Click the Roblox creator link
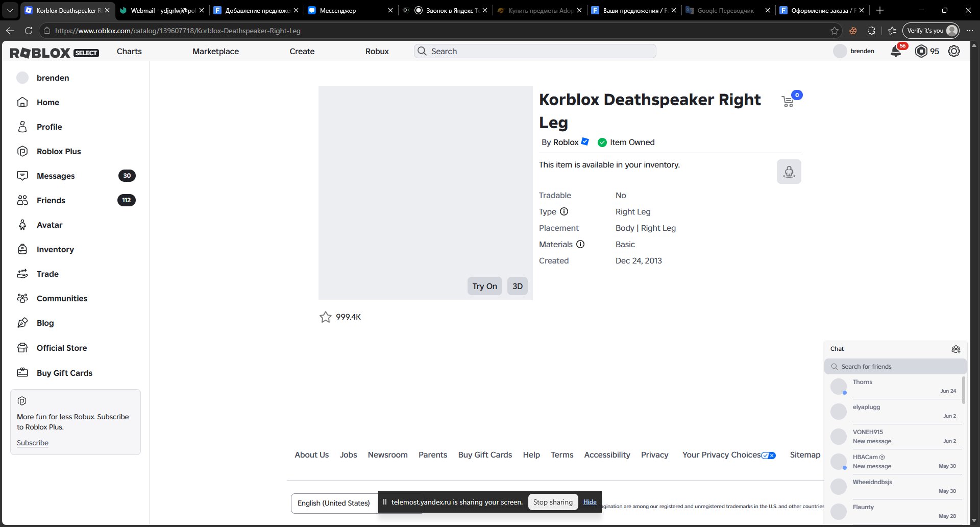Image resolution: width=980 pixels, height=527 pixels. tap(566, 142)
